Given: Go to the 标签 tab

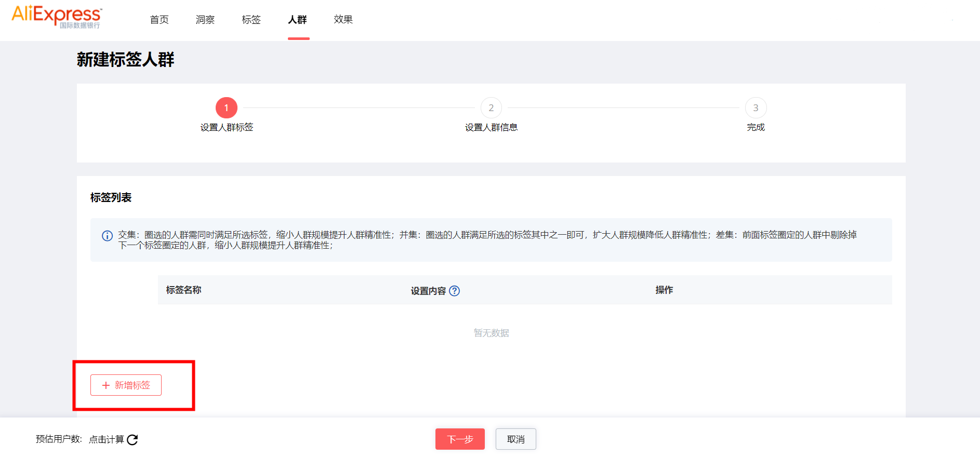Looking at the screenshot, I should (251, 20).
